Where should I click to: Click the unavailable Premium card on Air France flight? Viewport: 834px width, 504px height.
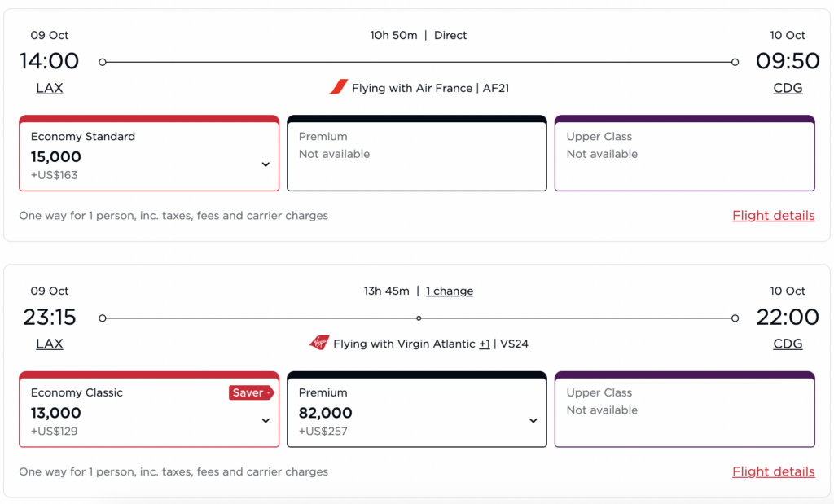416,155
